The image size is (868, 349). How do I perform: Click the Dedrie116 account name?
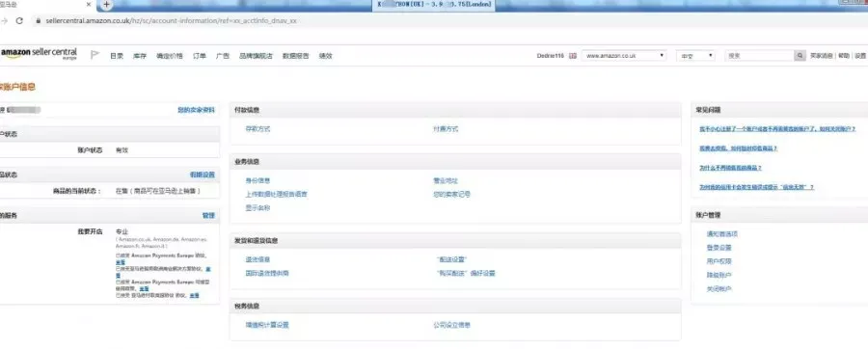point(551,56)
